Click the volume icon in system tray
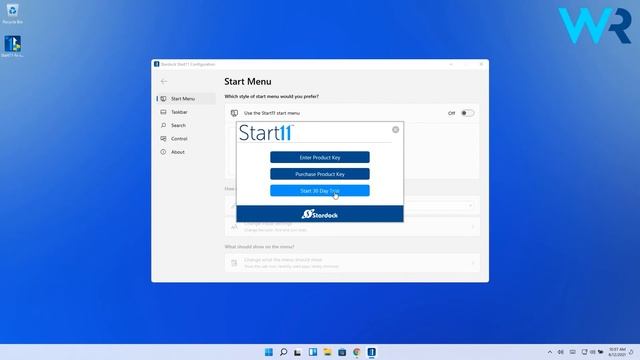Screen dimensions: 640x360 561,352
